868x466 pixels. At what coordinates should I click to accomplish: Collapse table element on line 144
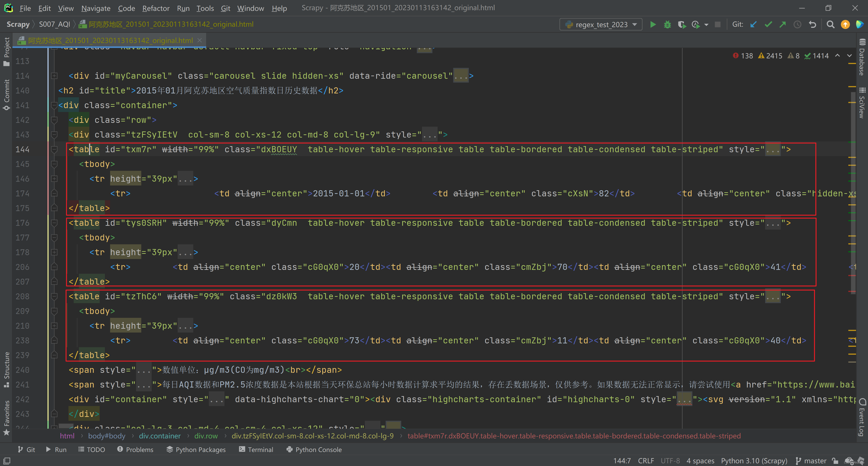pos(54,149)
